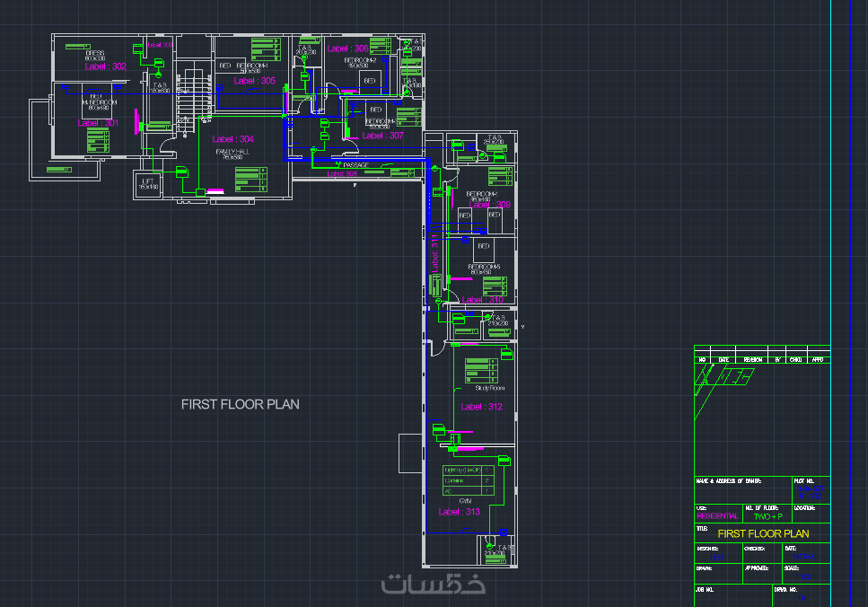Select the 'GYM' room name
Image resolution: width=868 pixels, height=607 pixels.
point(466,501)
